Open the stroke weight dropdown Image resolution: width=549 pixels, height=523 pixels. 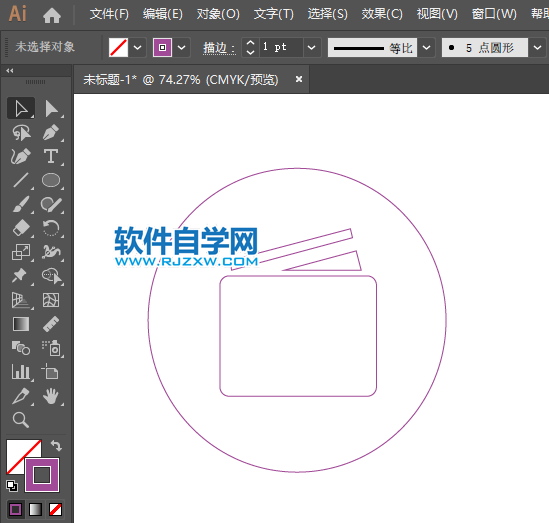click(x=312, y=47)
